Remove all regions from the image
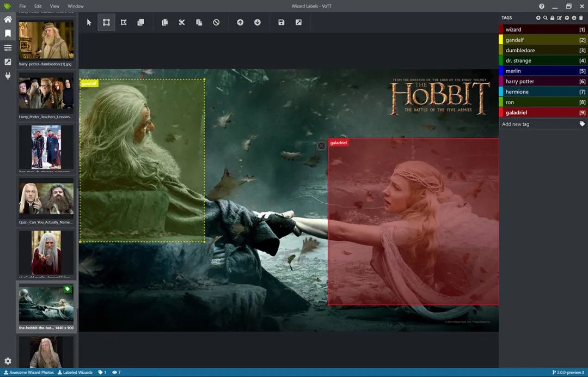The width and height of the screenshot is (588, 377). click(217, 22)
